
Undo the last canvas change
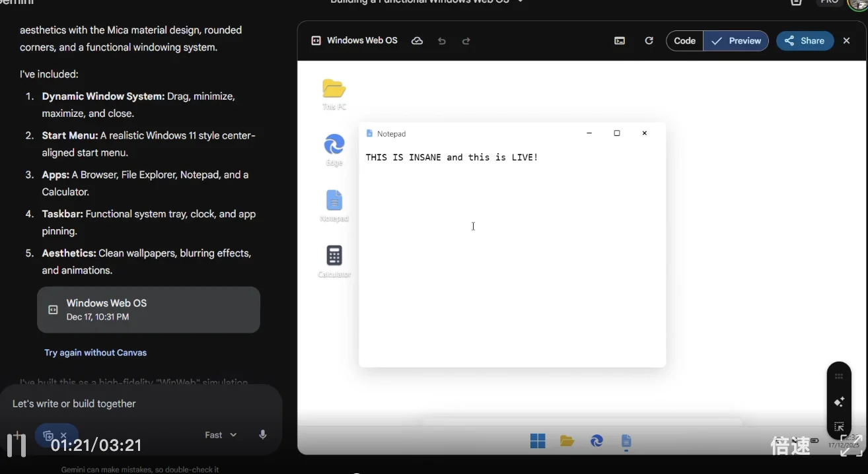(x=441, y=40)
